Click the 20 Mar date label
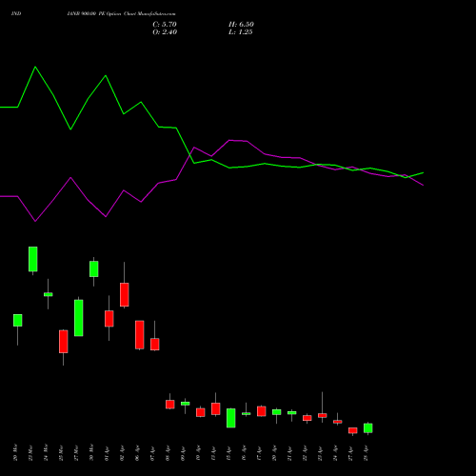 (x=15, y=452)
